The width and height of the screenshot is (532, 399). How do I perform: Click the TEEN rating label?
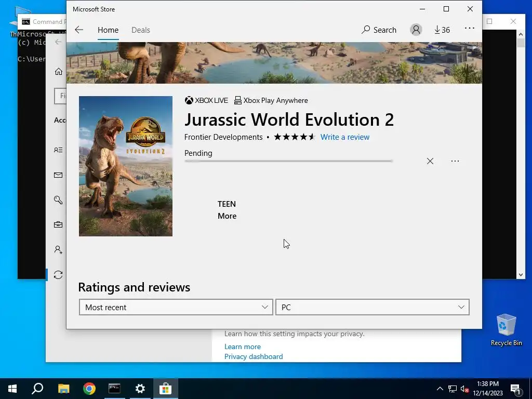[x=227, y=204]
